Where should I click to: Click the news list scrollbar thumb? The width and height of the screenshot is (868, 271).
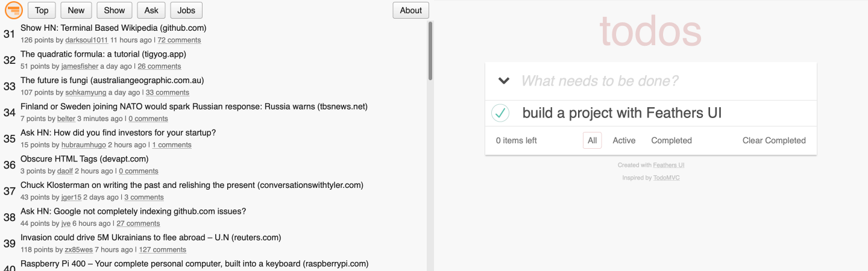point(430,51)
